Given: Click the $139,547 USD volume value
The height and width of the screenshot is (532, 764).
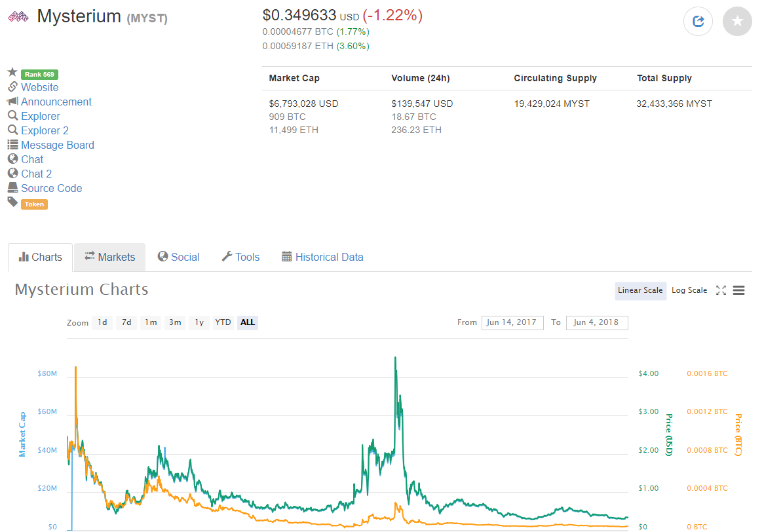Looking at the screenshot, I should click(422, 104).
